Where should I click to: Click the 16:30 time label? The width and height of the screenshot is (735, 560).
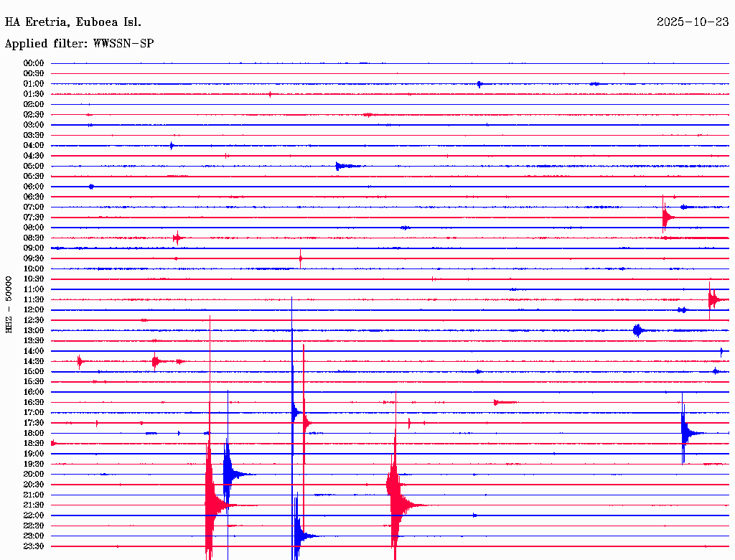(x=34, y=403)
